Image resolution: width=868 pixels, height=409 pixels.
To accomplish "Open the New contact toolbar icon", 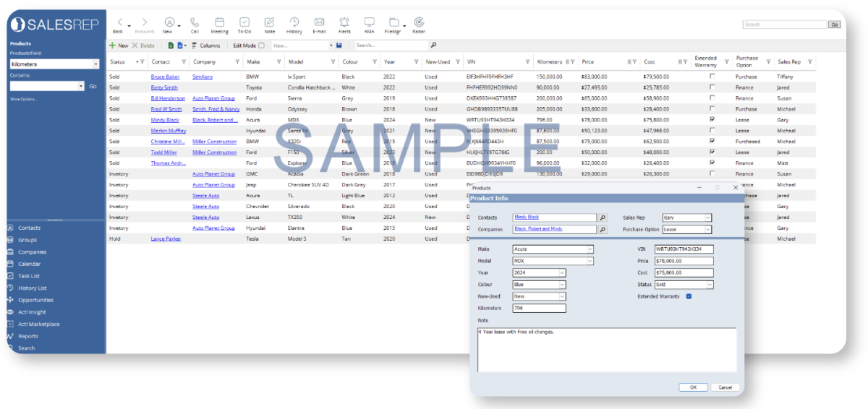I will click(x=169, y=22).
